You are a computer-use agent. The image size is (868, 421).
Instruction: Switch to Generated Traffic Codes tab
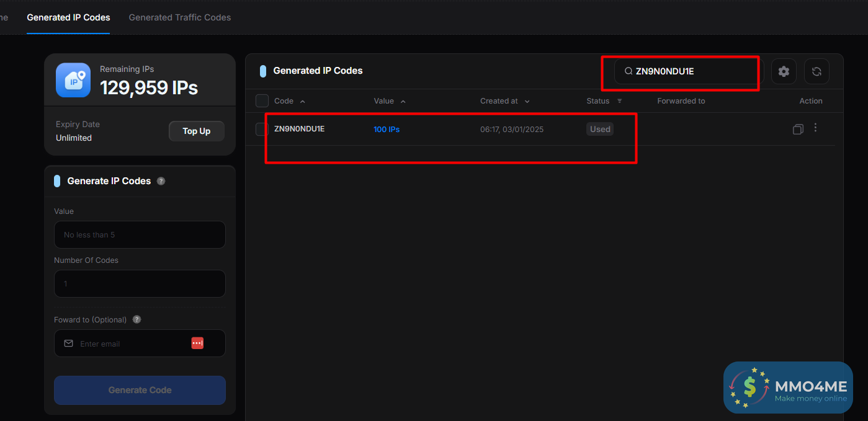180,17
